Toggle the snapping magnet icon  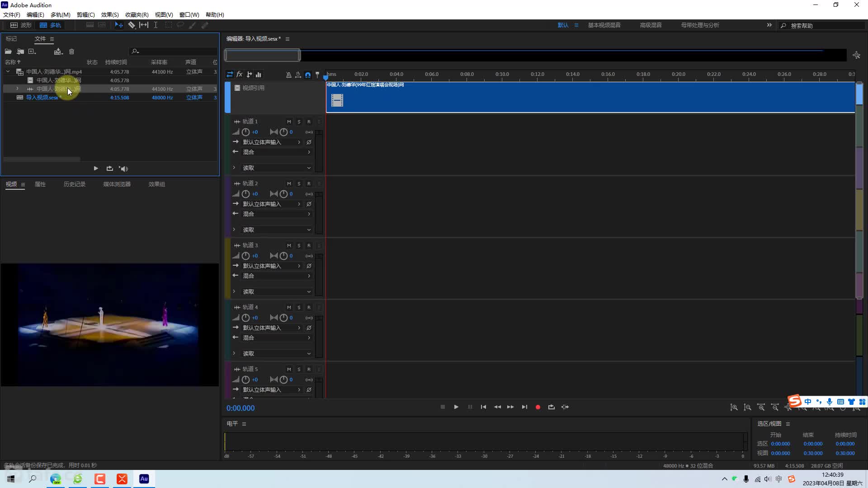308,75
